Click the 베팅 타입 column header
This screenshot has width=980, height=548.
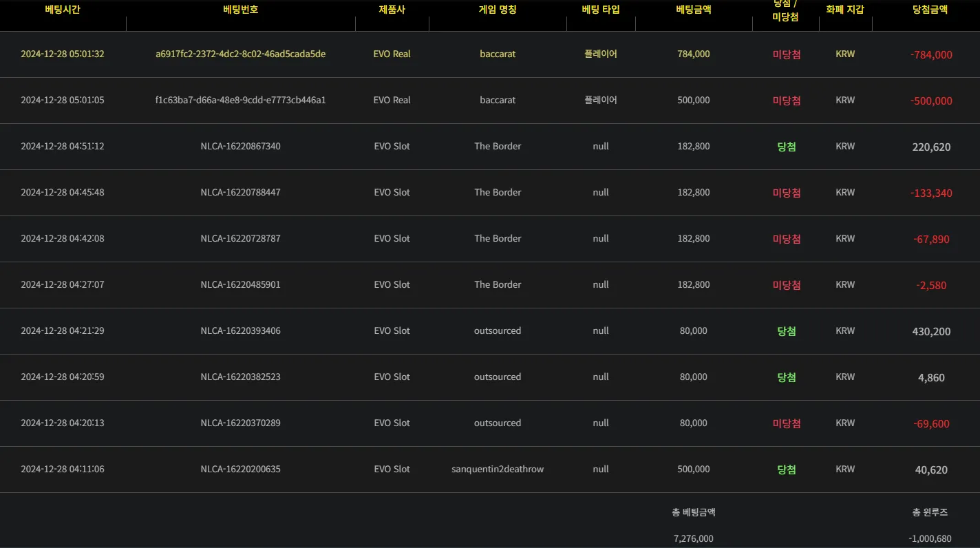coord(601,10)
